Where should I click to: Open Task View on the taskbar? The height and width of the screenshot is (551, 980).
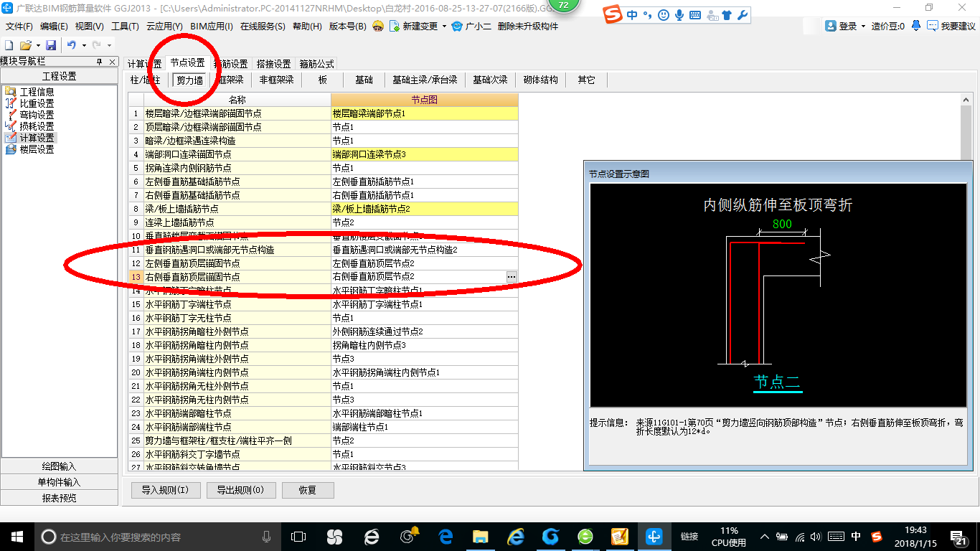298,537
